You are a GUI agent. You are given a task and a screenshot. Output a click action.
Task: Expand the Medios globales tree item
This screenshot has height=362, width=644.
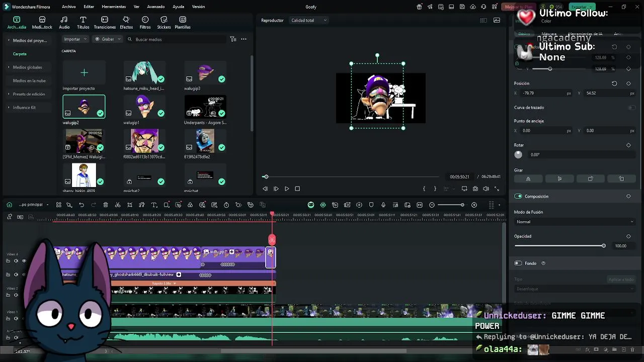[9, 67]
